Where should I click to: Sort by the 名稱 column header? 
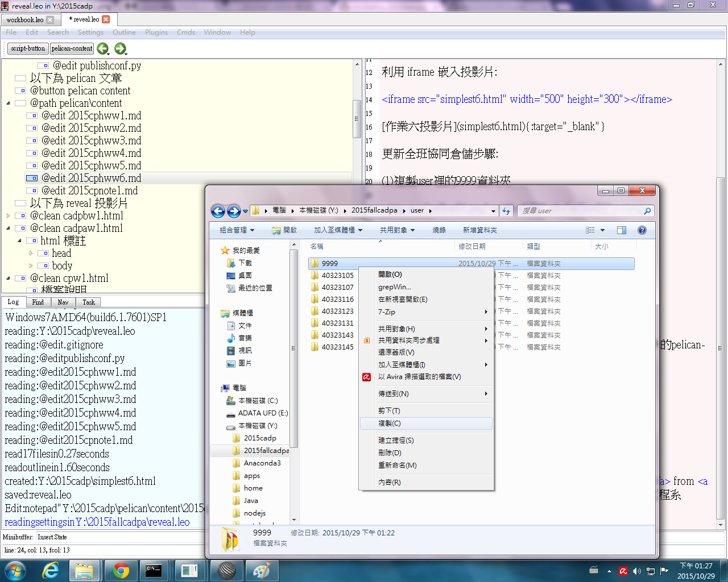381,246
